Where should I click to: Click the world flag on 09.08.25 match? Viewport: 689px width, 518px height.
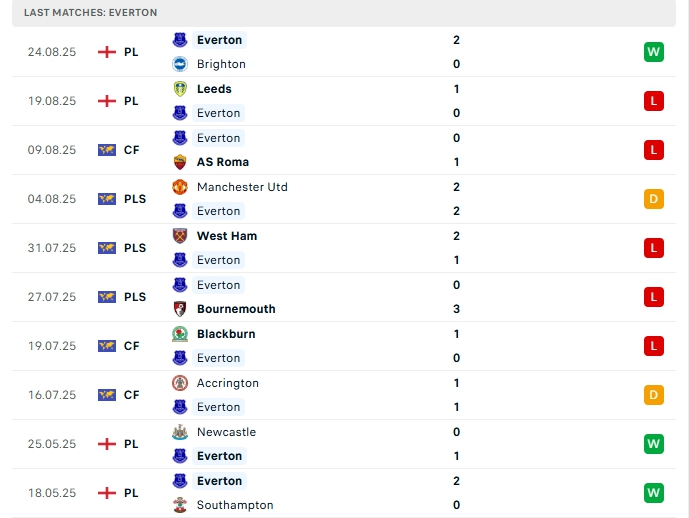107,150
